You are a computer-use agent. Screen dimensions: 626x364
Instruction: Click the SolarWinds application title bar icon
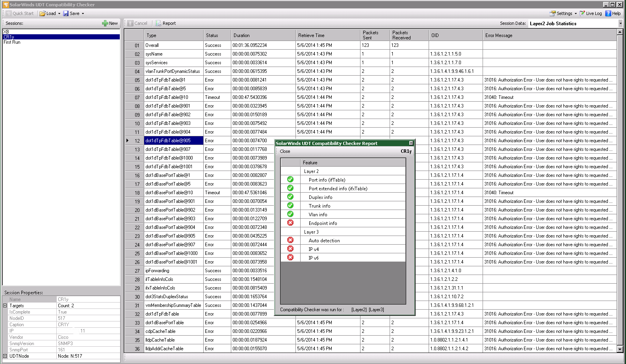click(x=6, y=5)
